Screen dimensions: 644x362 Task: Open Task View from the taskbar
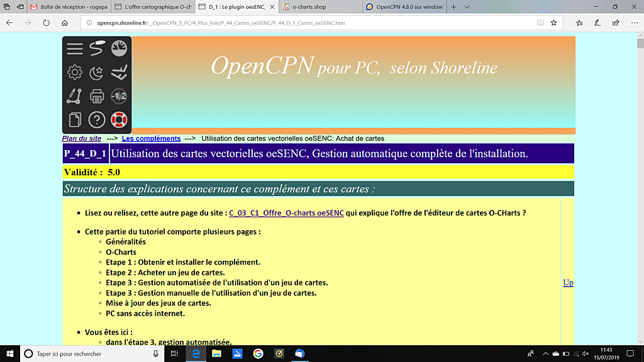click(175, 354)
